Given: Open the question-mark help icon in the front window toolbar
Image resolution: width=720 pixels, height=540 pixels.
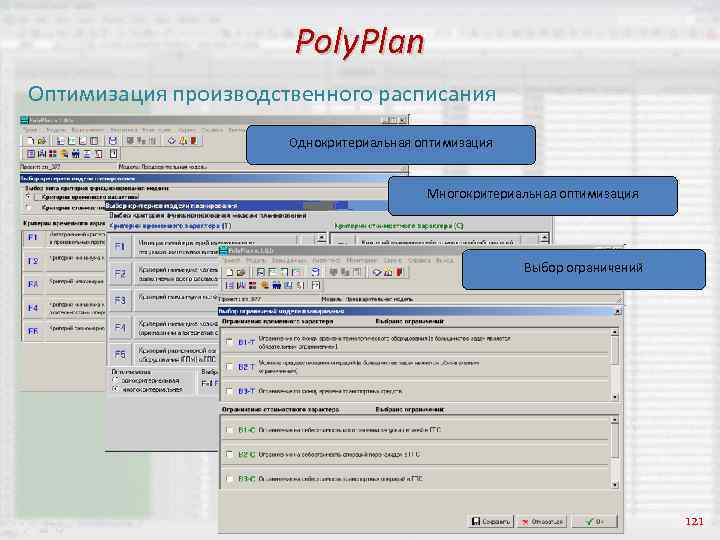Looking at the screenshot, I should coord(315,285).
